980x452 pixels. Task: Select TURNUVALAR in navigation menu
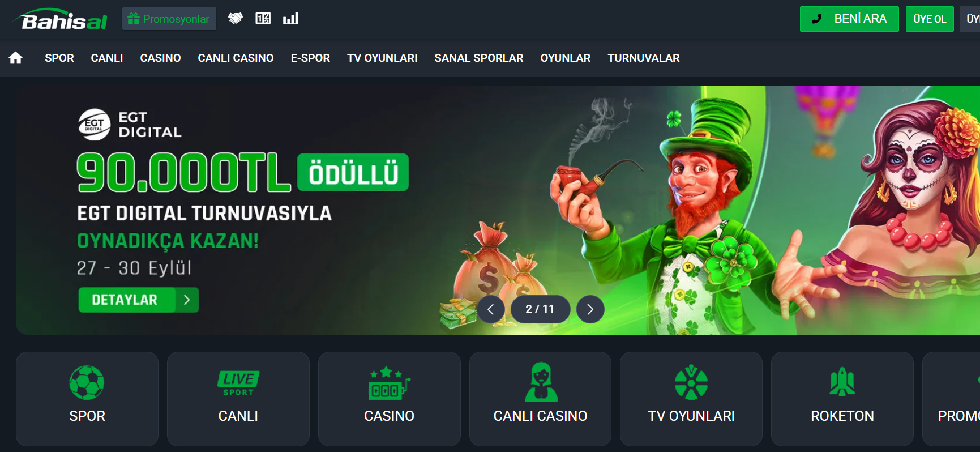(644, 58)
